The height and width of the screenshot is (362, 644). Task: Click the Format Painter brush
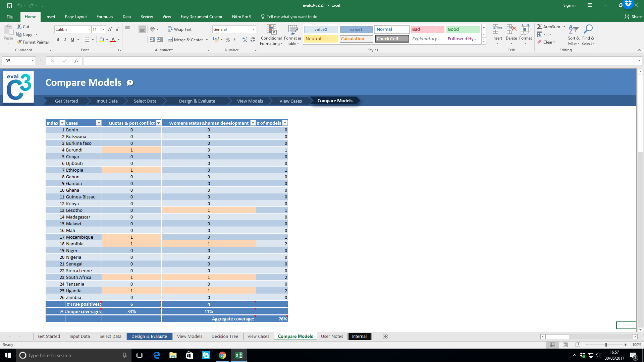20,42
